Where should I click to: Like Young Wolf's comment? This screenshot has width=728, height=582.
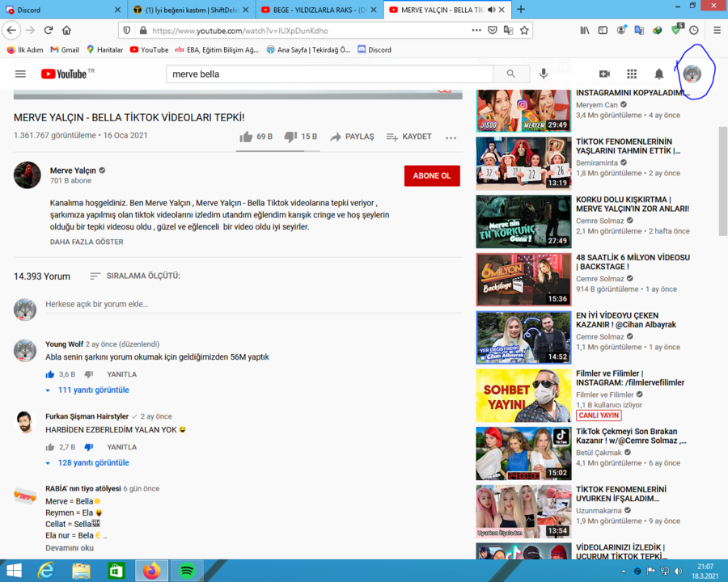(49, 374)
